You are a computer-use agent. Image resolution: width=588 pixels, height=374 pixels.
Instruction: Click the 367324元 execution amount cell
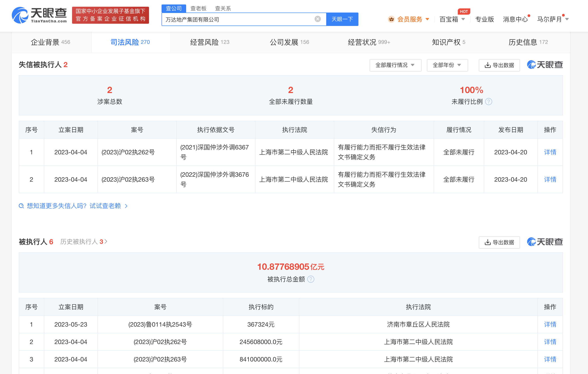pos(261,324)
